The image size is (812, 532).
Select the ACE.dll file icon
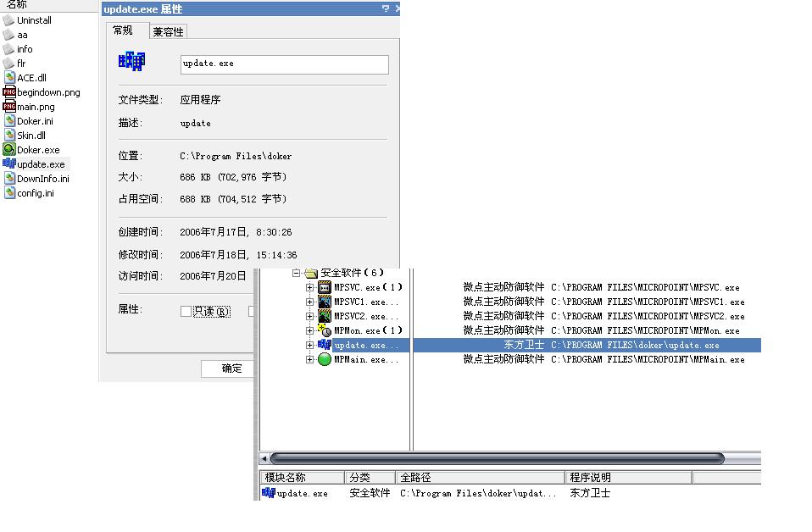(x=9, y=78)
